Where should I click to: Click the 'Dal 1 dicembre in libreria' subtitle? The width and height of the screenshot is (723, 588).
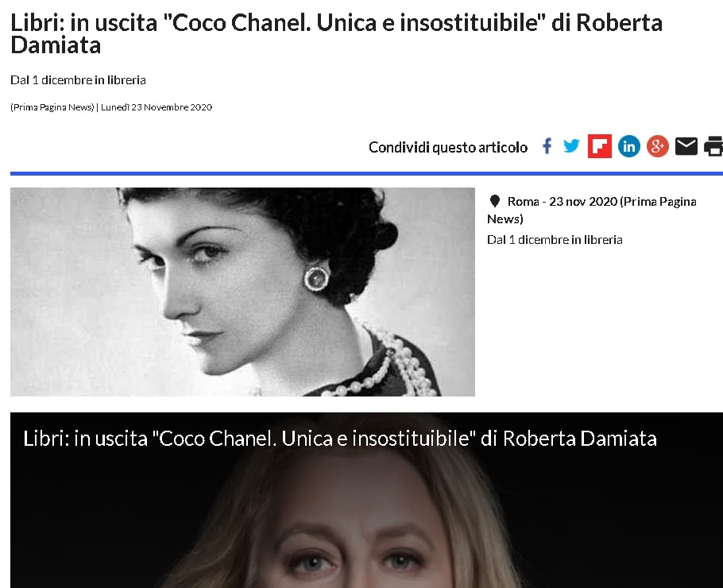click(78, 79)
